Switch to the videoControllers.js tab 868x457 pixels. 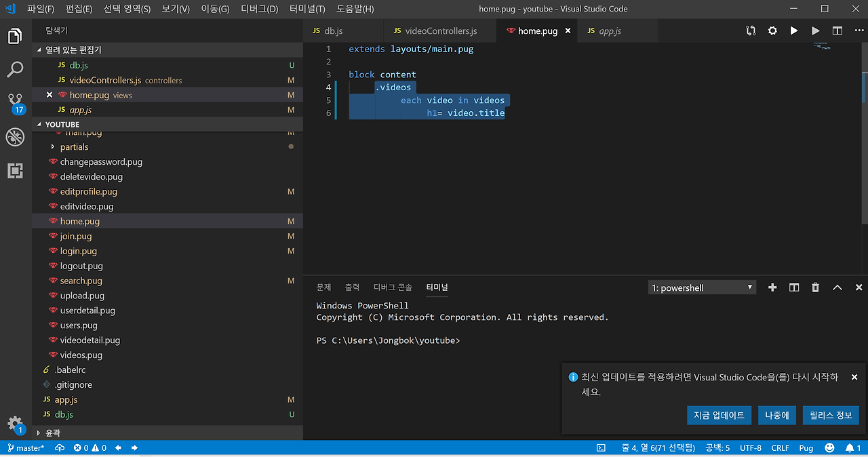[x=440, y=31]
